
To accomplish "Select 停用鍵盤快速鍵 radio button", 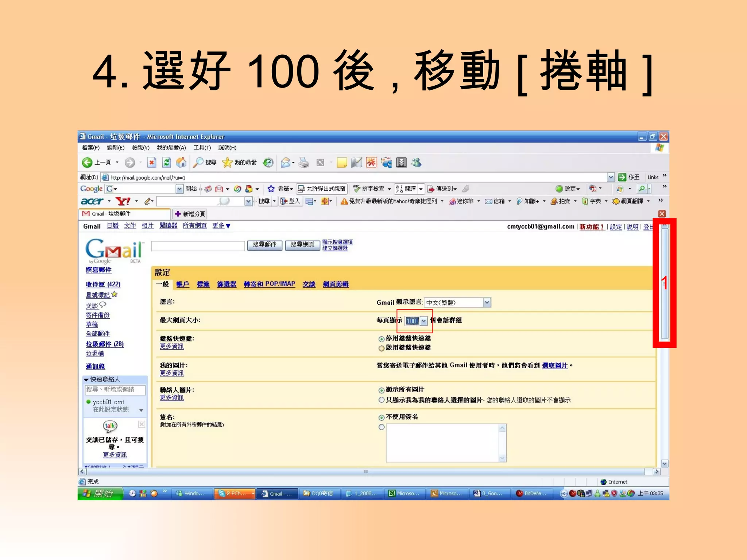I will click(381, 339).
